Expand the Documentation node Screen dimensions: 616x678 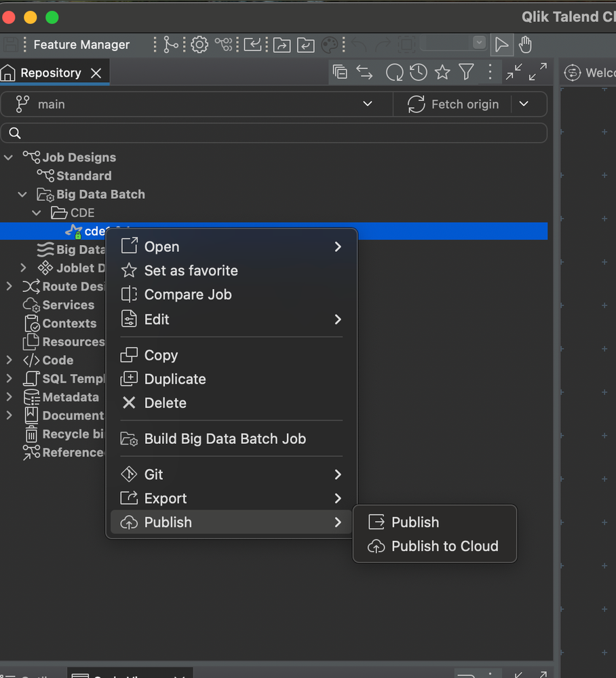(9, 415)
